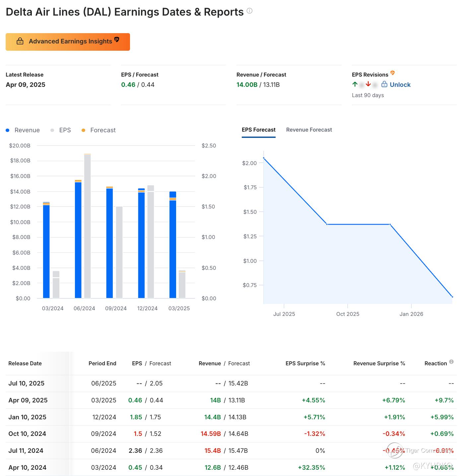Click the info icon beside the page title
The width and height of the screenshot is (461, 476).
pos(250,11)
